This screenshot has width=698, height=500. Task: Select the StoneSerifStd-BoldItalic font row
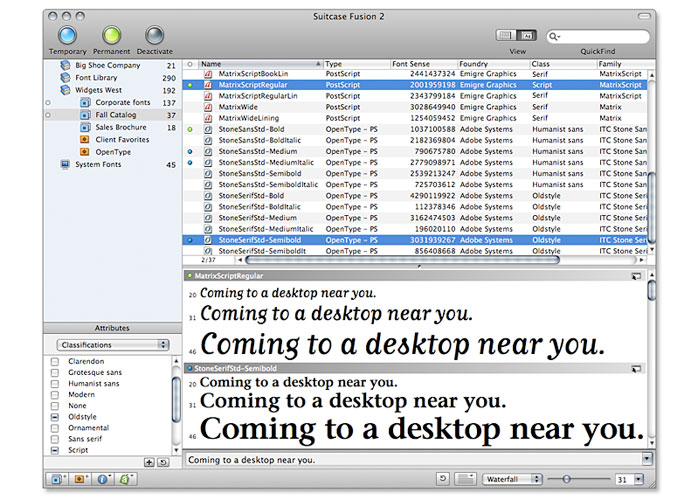click(414, 207)
